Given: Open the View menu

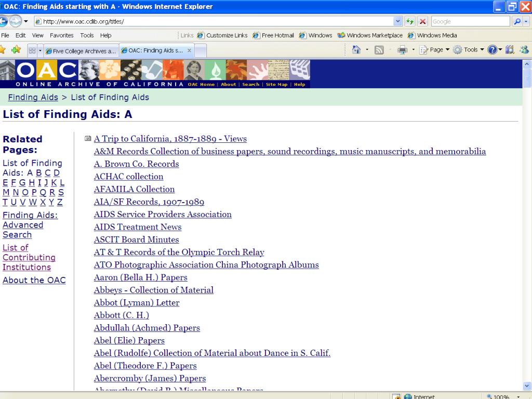Looking at the screenshot, I should coord(37,35).
